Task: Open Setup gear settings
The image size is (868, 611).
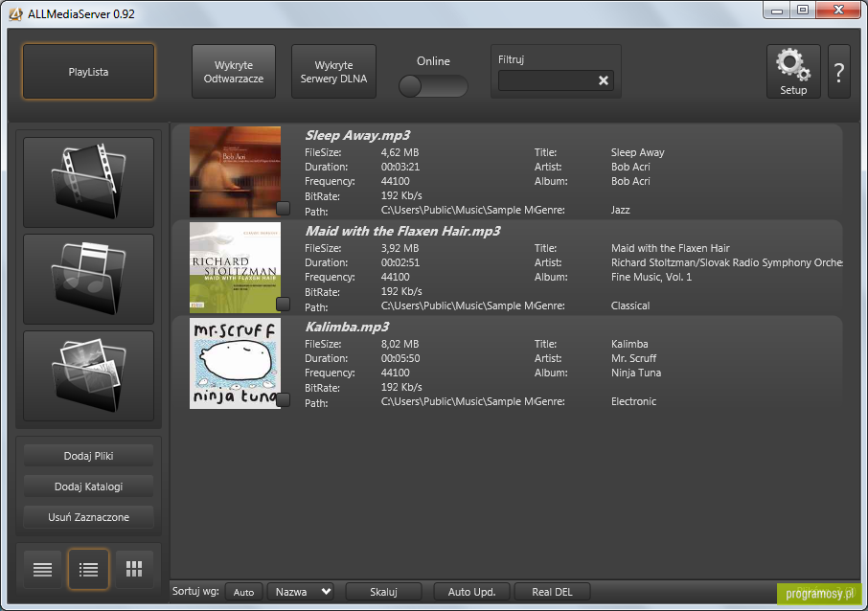Action: (x=793, y=72)
